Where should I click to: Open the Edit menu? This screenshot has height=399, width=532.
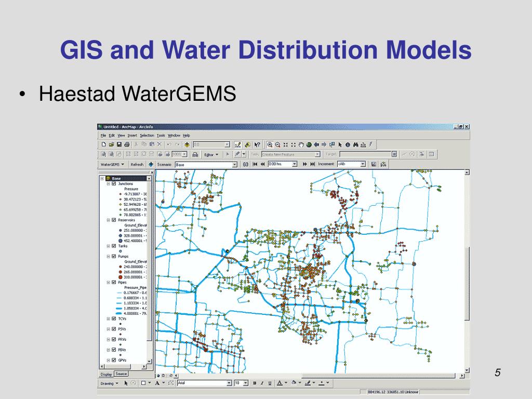pos(112,136)
